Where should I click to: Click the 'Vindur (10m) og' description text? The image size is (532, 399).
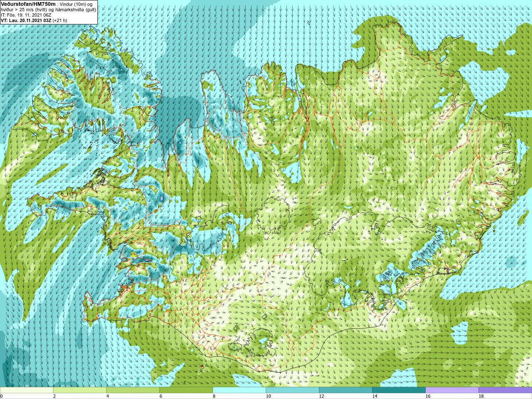click(76, 4)
